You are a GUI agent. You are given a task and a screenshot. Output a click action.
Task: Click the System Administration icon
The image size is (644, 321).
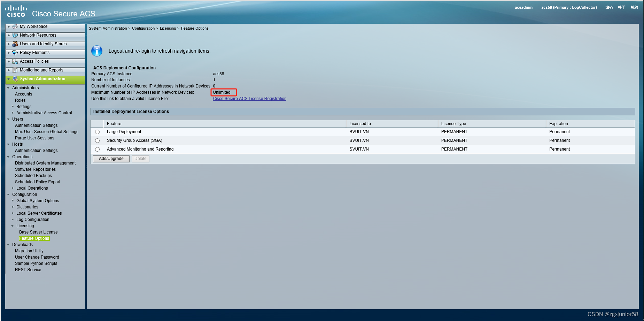(15, 79)
